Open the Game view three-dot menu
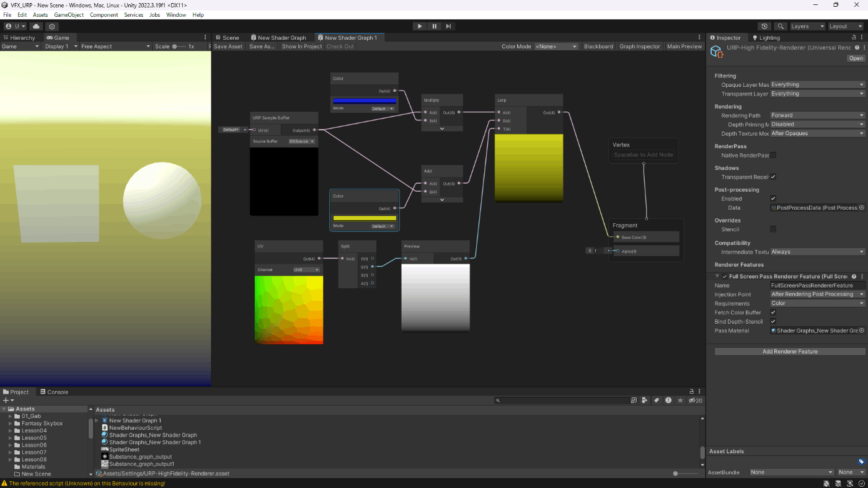 tap(205, 38)
